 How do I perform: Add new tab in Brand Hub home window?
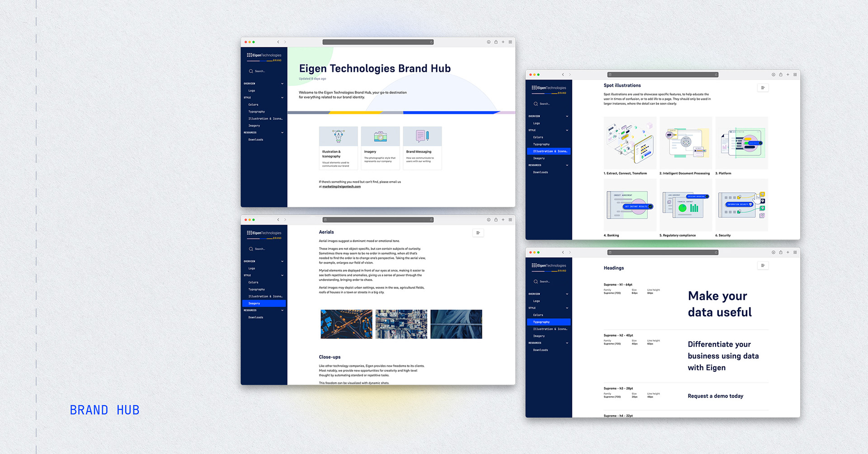(503, 42)
